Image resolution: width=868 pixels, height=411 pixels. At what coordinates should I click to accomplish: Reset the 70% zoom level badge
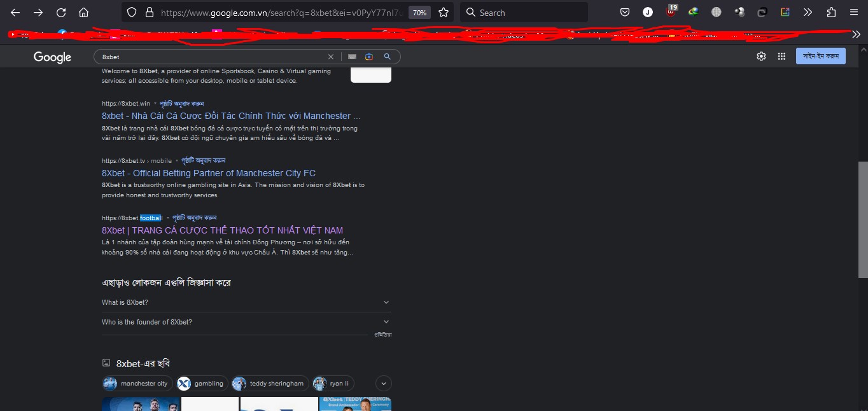(419, 12)
